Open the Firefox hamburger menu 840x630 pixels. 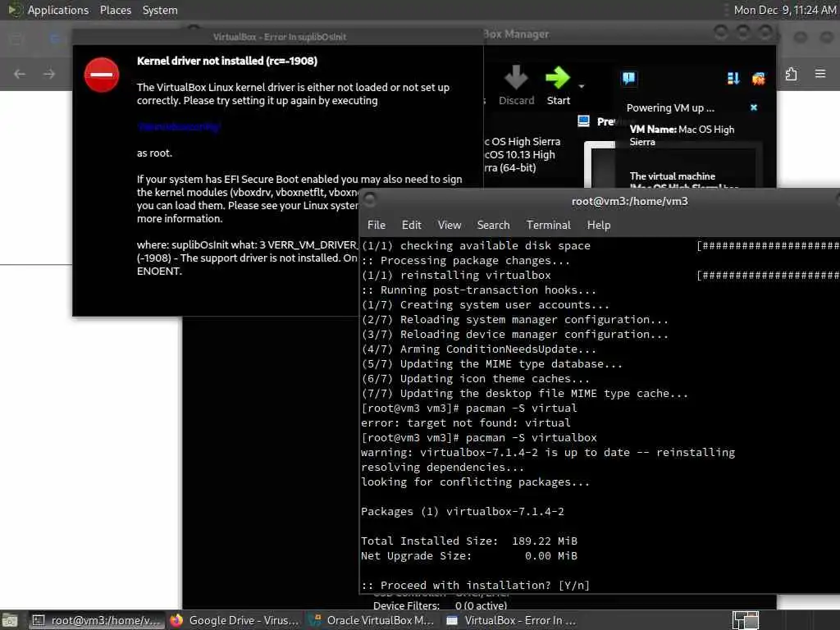820,73
